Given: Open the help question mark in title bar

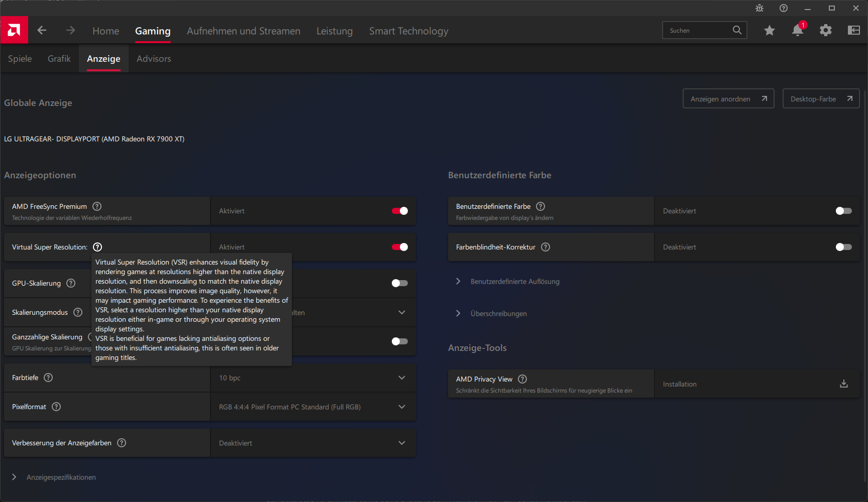Looking at the screenshot, I should [784, 8].
